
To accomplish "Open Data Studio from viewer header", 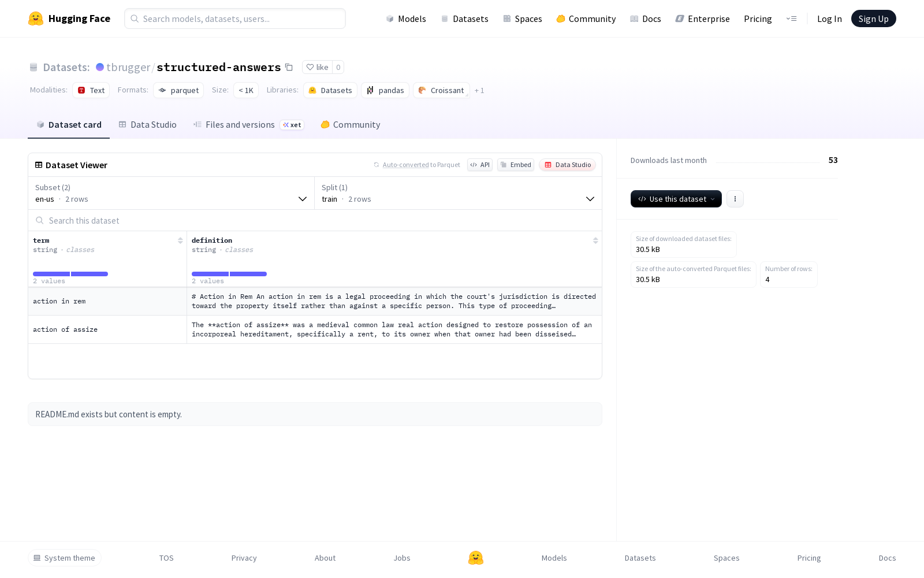I will 568,165.
